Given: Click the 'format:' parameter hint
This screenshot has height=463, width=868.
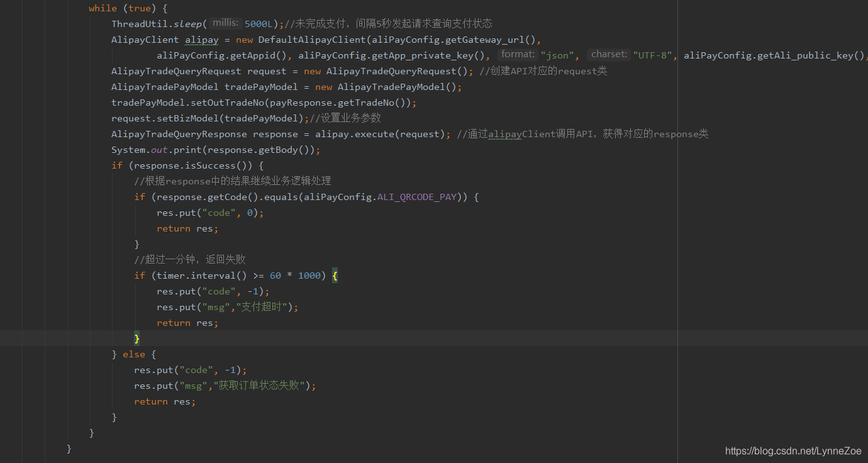Looking at the screenshot, I should [518, 55].
